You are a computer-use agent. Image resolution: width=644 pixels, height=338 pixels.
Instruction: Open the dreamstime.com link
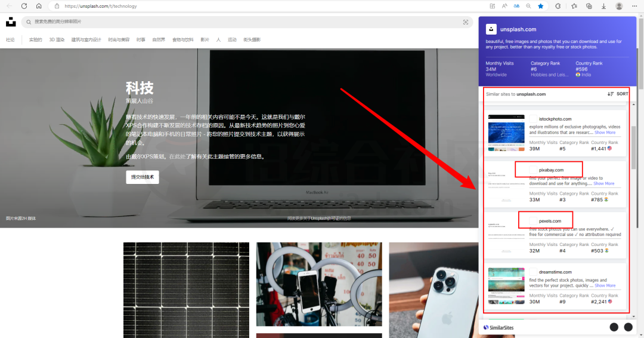pos(555,272)
